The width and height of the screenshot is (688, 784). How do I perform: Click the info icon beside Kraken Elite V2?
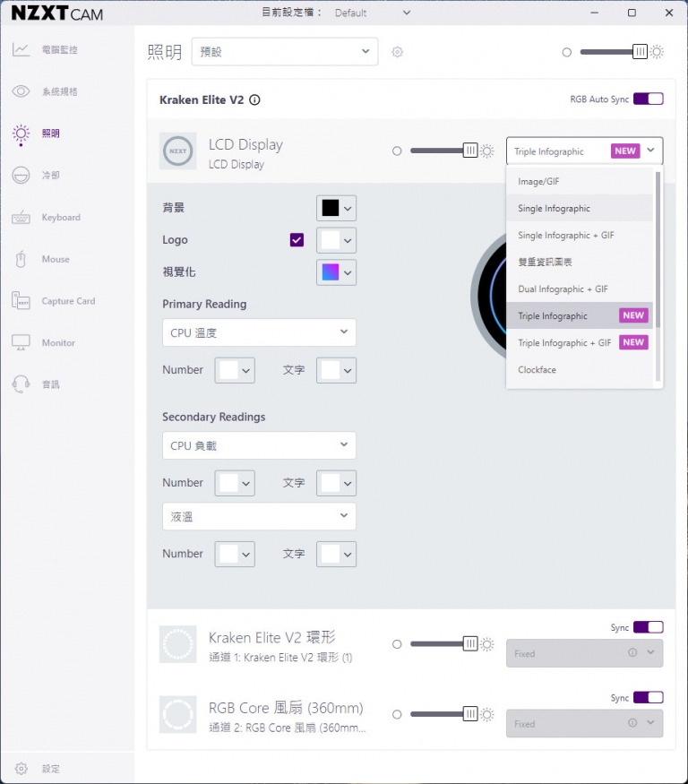tap(254, 100)
